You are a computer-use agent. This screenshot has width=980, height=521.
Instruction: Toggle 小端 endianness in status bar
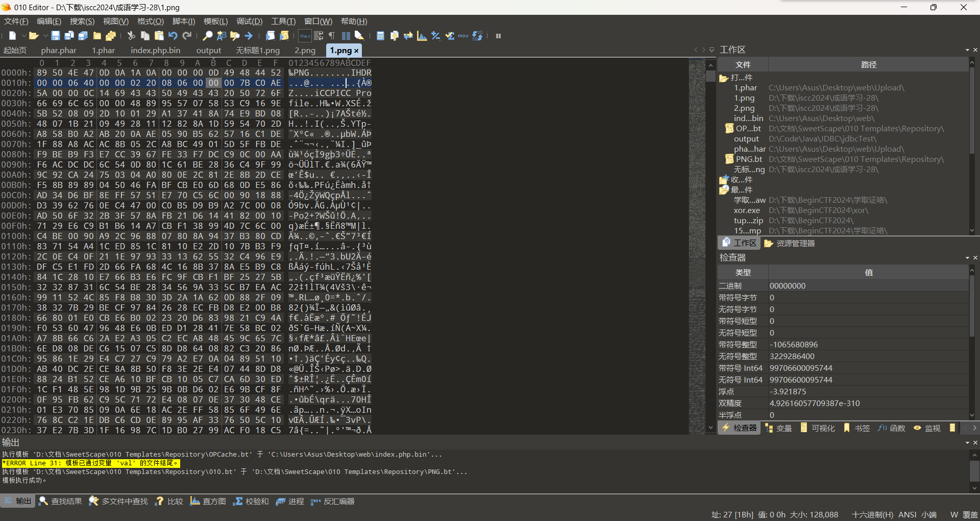pyautogui.click(x=929, y=515)
